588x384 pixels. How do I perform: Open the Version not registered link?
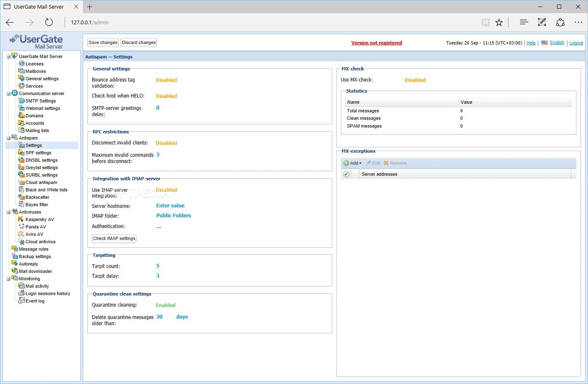pyautogui.click(x=377, y=43)
